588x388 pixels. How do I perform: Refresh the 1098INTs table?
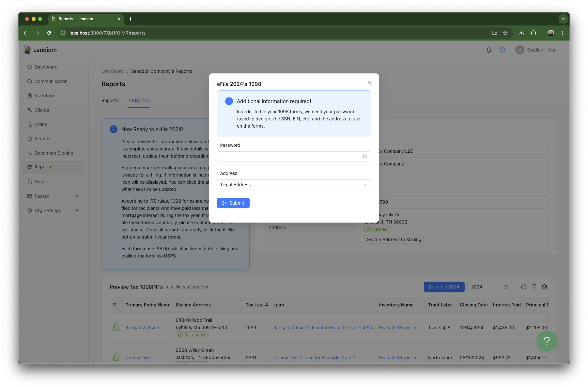(523, 287)
